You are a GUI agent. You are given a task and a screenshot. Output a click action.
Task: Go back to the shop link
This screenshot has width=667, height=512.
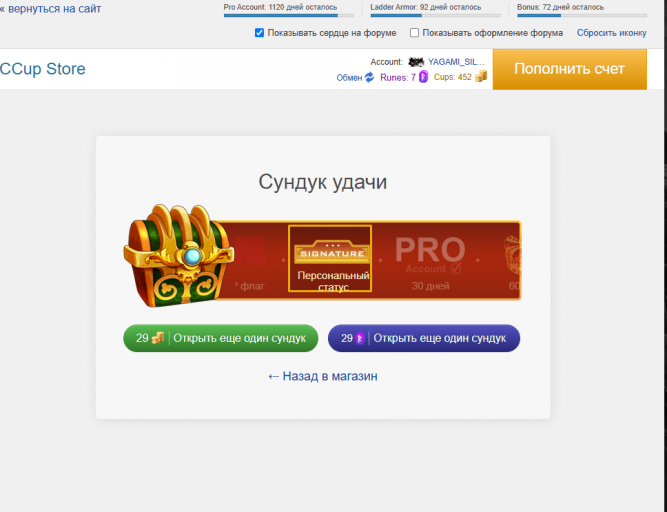(323, 376)
